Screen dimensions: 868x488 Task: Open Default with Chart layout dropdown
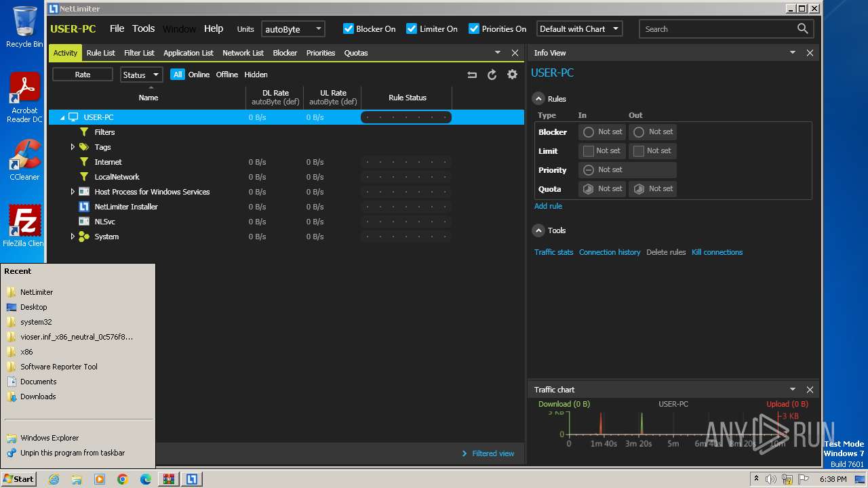tap(580, 29)
